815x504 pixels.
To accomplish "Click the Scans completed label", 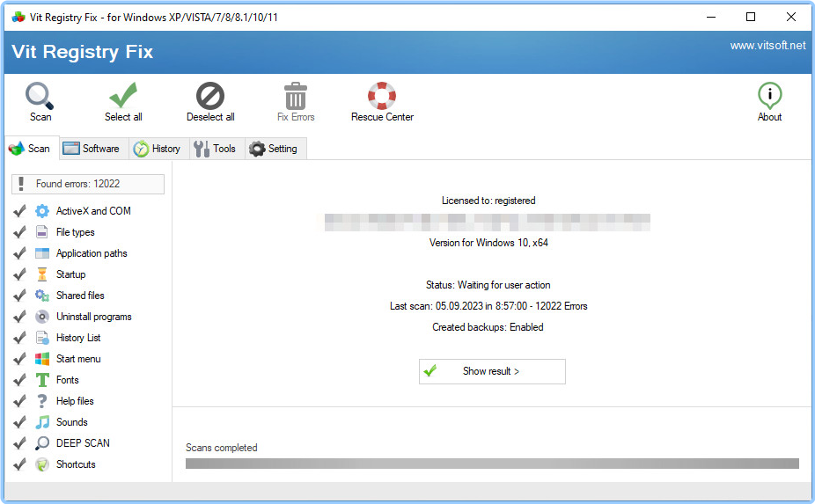I will click(x=222, y=448).
